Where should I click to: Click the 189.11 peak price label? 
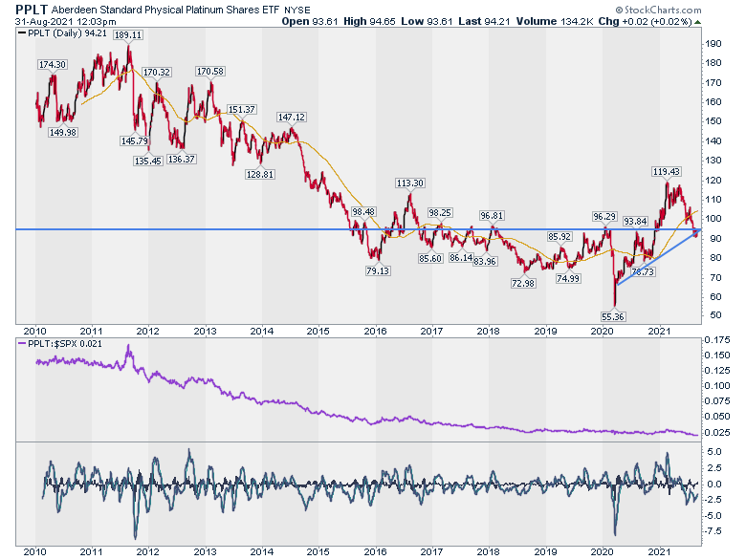128,35
